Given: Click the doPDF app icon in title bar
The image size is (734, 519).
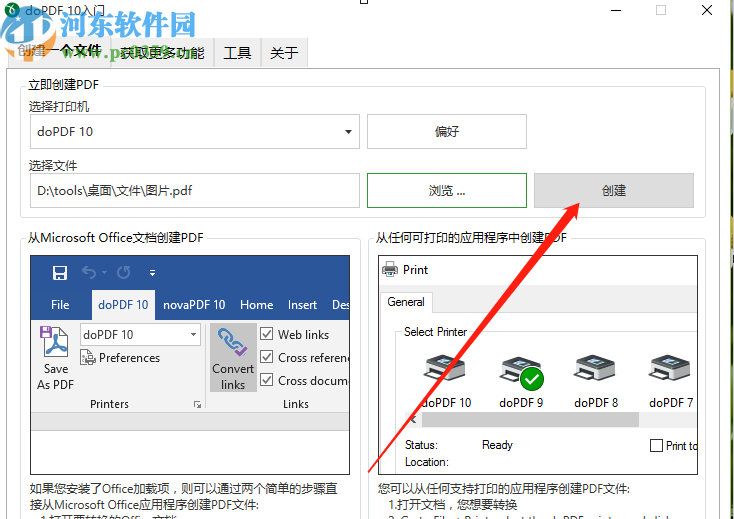Looking at the screenshot, I should pos(12,10).
